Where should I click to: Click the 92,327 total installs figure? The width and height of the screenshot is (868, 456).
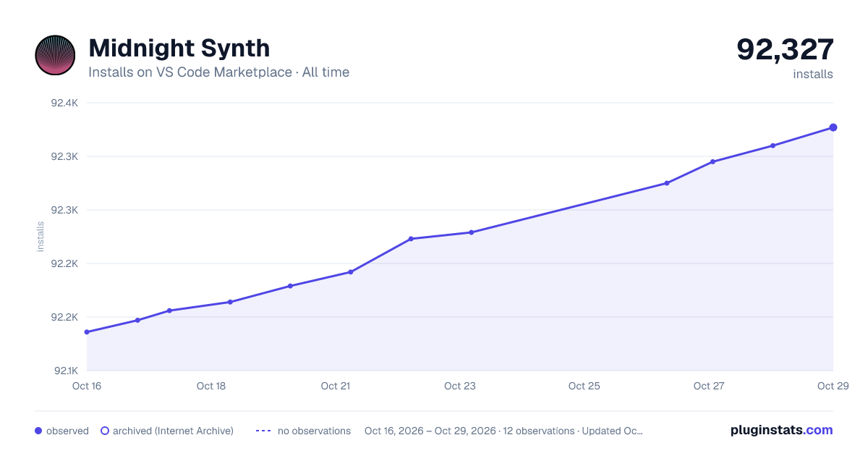pyautogui.click(x=786, y=49)
